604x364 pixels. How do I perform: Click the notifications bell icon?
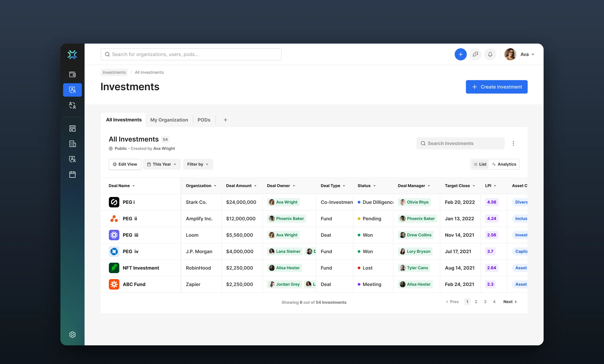(x=490, y=54)
